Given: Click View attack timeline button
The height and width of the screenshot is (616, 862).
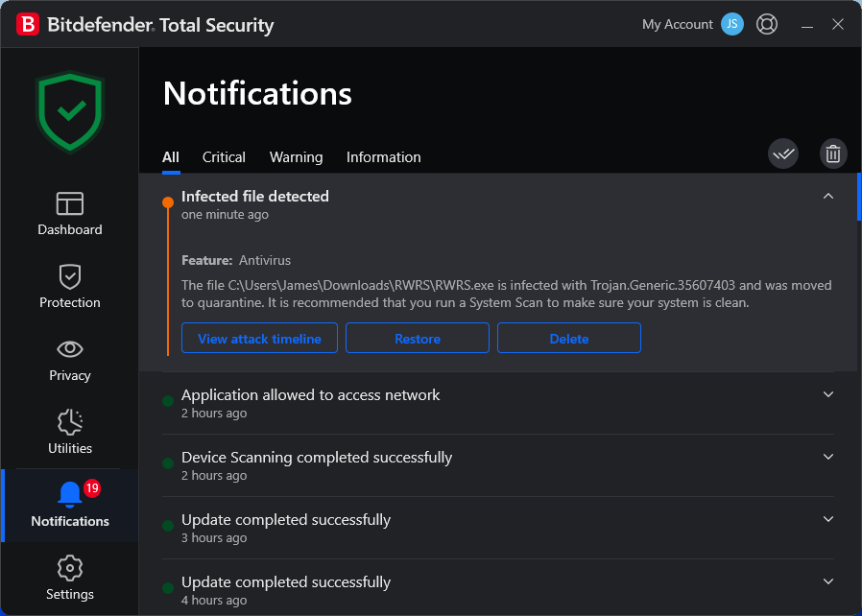Looking at the screenshot, I should [x=259, y=338].
